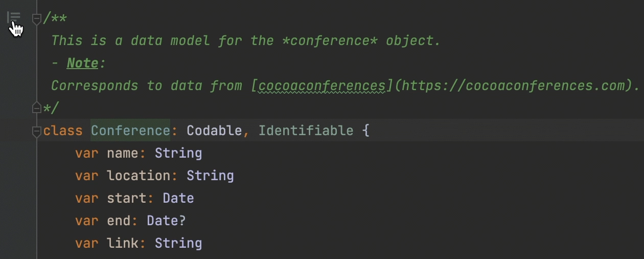Click the https://cocoaconferences.com URL

point(514,85)
